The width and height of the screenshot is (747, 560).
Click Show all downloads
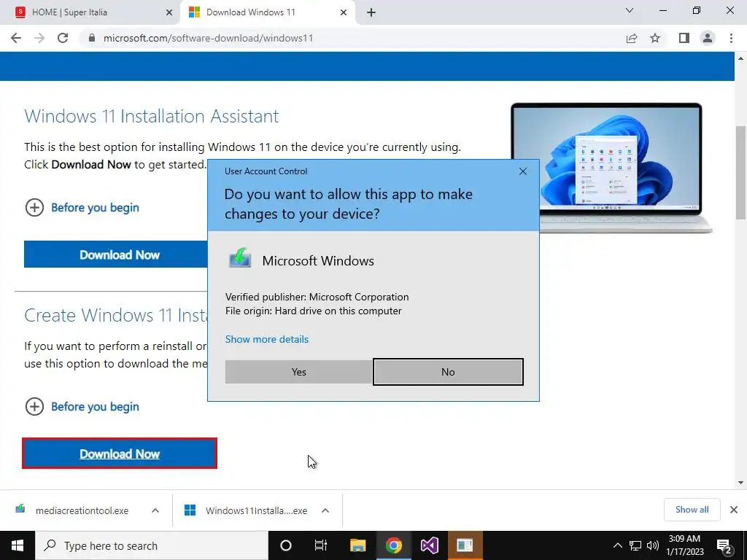(692, 510)
